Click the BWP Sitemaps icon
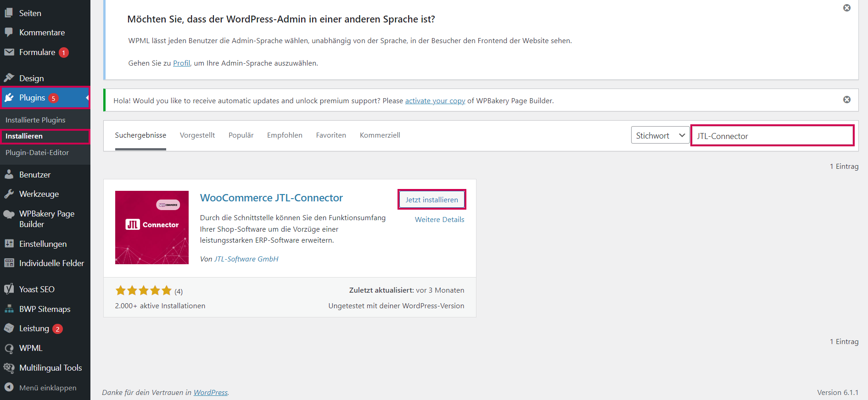The image size is (868, 400). (x=9, y=309)
